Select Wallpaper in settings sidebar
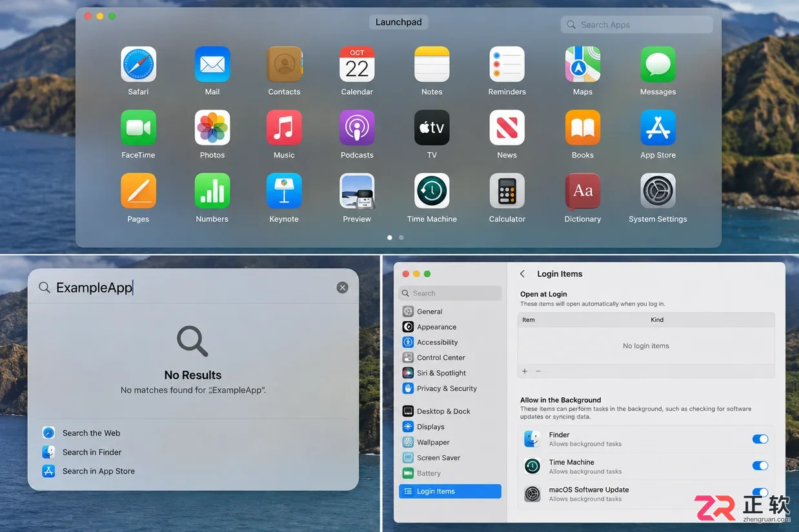 click(x=450, y=442)
